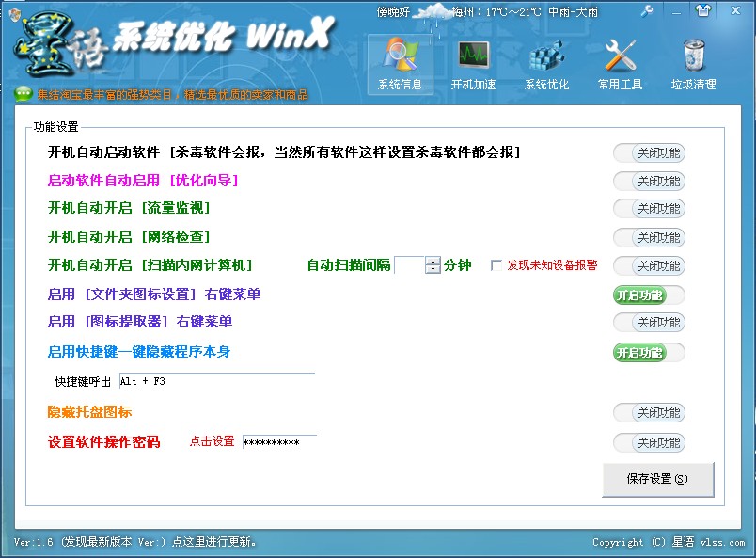The image size is (756, 558).
Task: Open the 系统信息 panel
Action: click(x=399, y=64)
